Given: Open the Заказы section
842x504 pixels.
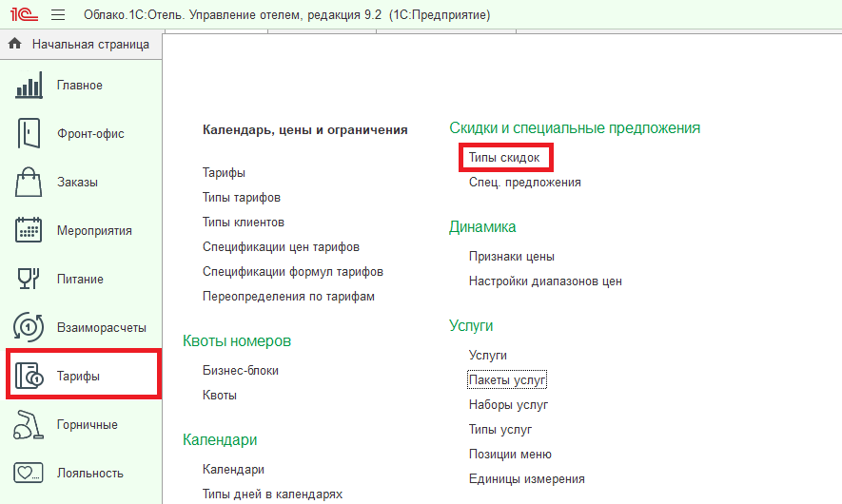Looking at the screenshot, I should tap(77, 183).
